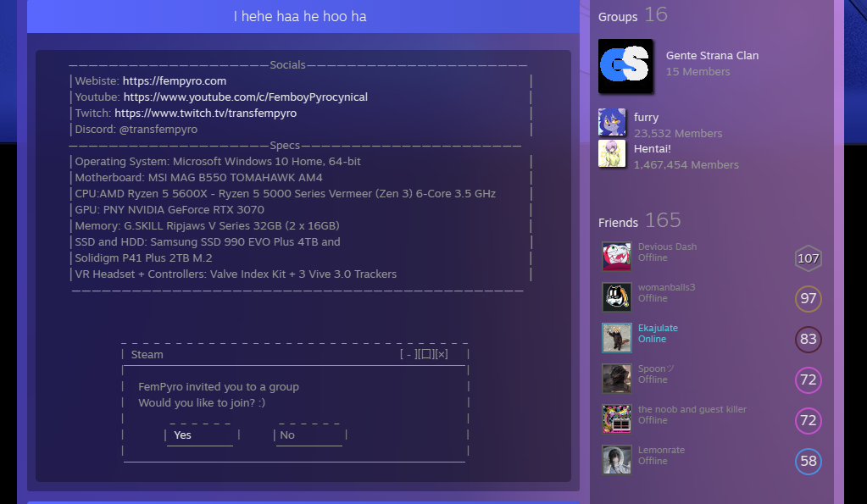
Task: Click Spoon's level 72 badge
Action: (x=809, y=379)
